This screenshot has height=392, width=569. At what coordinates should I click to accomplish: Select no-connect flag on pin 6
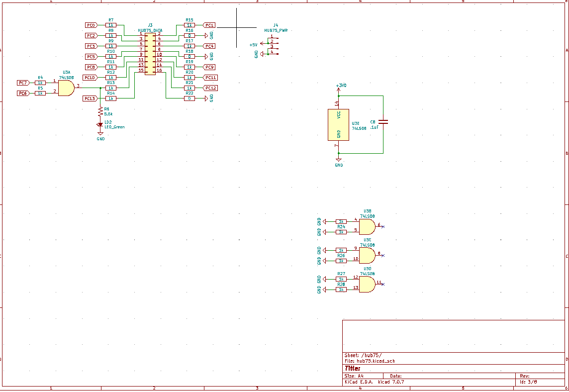[x=383, y=227]
